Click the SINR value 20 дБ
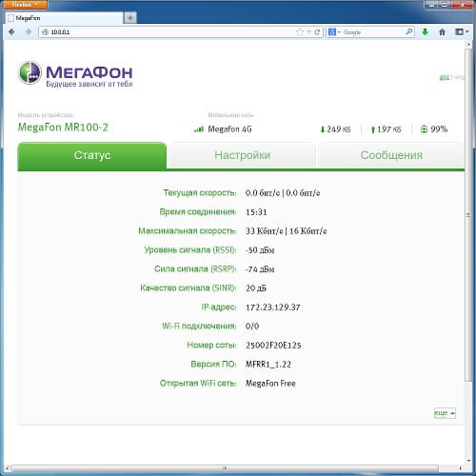The width and height of the screenshot is (476, 476). [256, 288]
